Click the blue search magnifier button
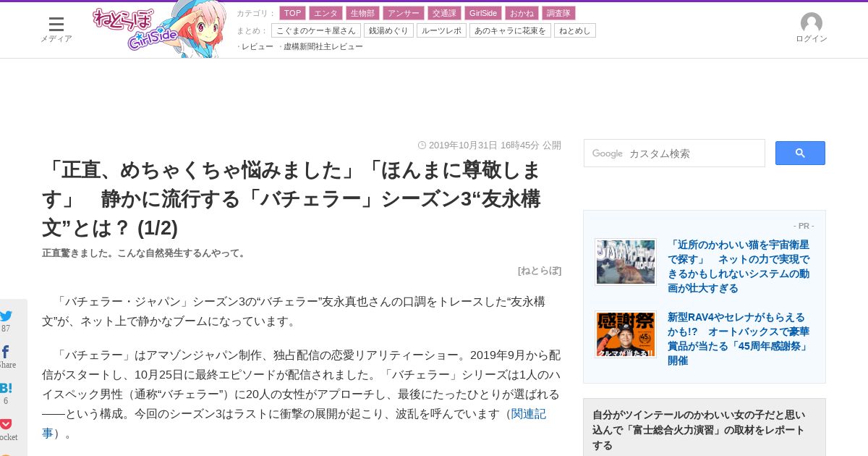Viewport: 868px width, 456px height. (800, 153)
